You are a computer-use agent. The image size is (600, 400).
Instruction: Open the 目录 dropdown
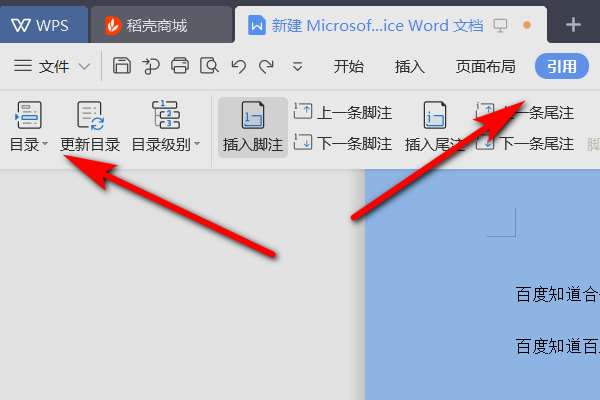click(29, 127)
